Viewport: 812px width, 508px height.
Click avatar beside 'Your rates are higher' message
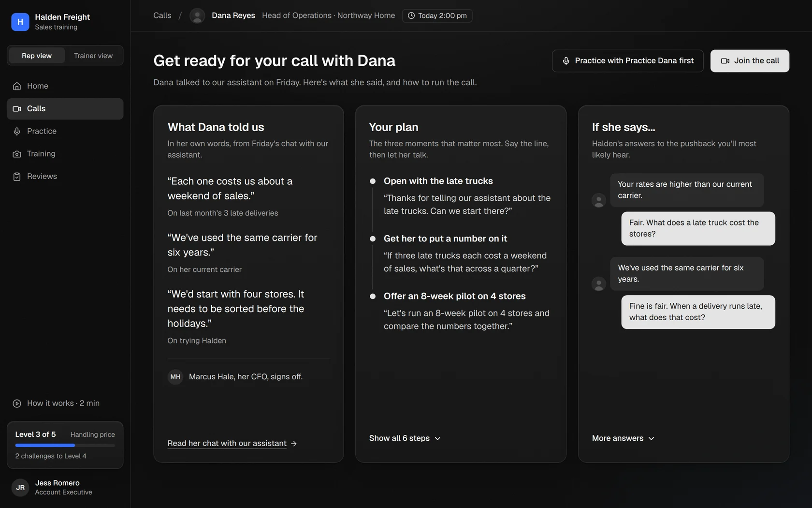point(599,200)
